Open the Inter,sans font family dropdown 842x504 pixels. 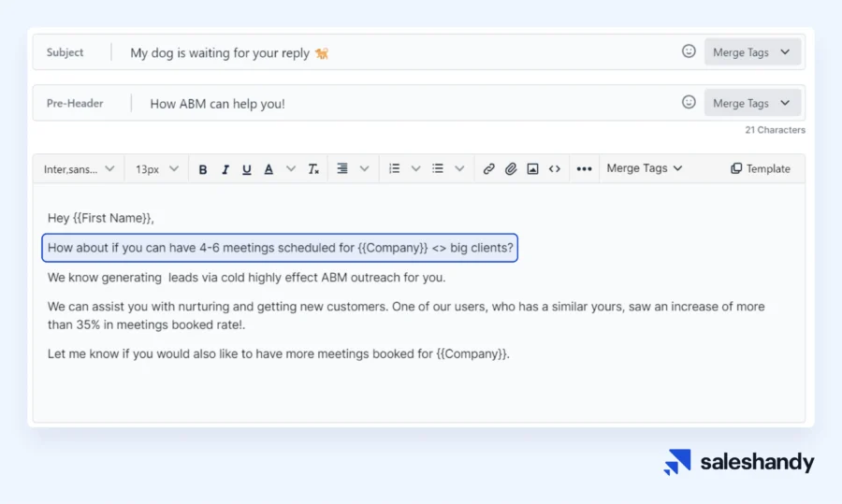tap(79, 169)
